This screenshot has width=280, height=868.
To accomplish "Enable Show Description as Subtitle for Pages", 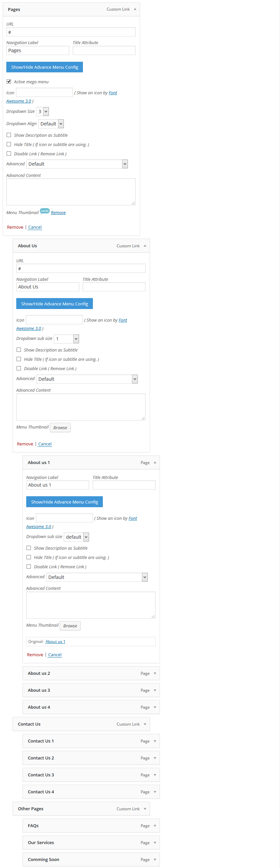I will 9,135.
